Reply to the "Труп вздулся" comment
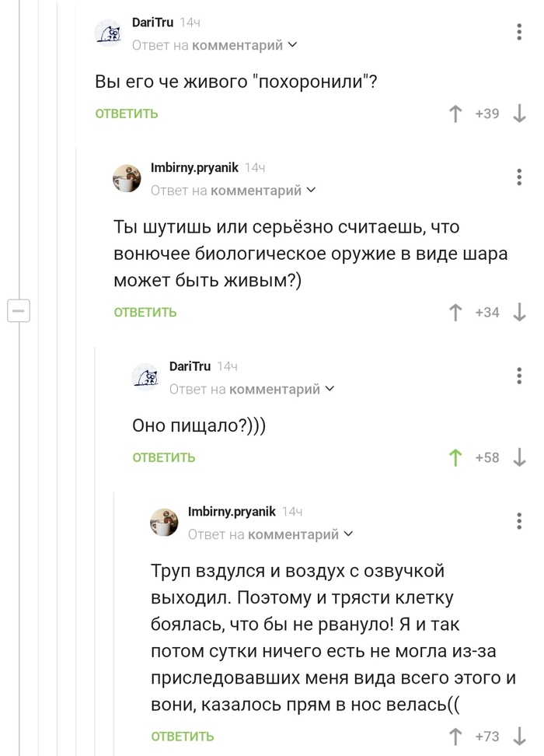 183,737
